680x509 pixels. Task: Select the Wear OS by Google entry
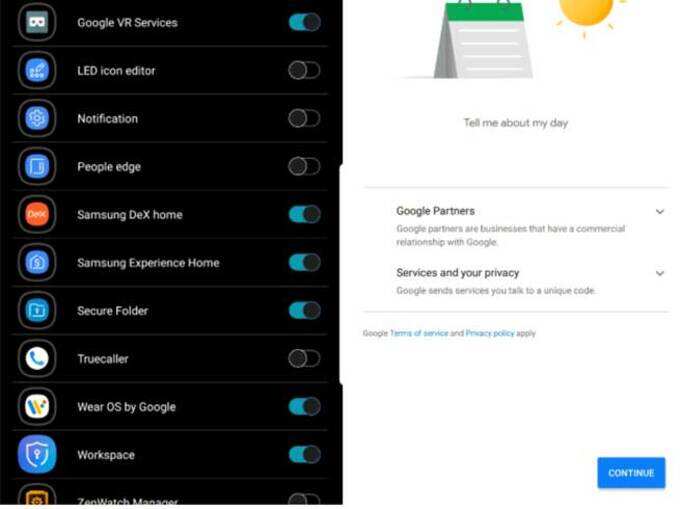point(170,407)
